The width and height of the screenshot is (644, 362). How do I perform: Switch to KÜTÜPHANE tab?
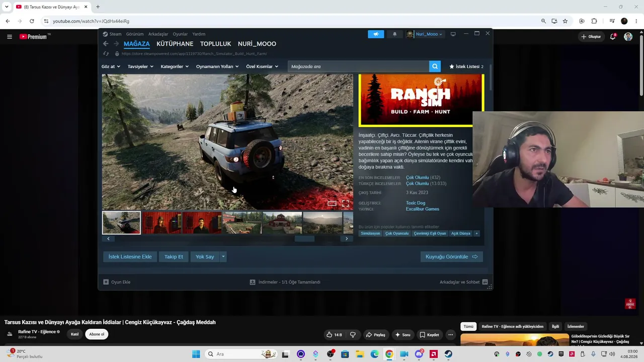(x=175, y=44)
